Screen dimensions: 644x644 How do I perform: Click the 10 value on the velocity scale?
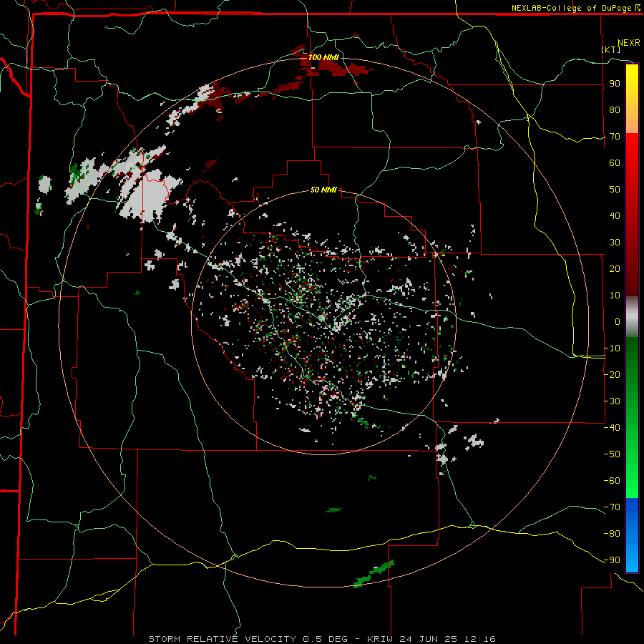pos(615,296)
